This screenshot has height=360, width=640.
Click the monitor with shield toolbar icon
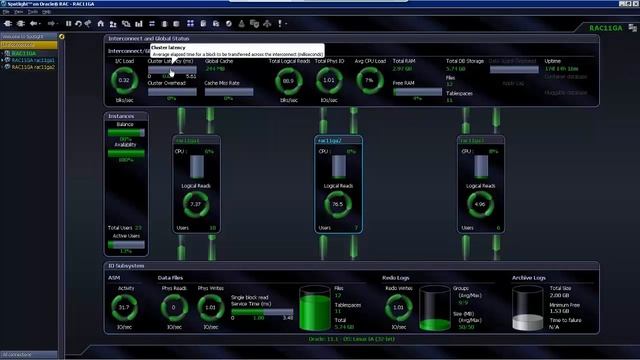pyautogui.click(x=254, y=24)
